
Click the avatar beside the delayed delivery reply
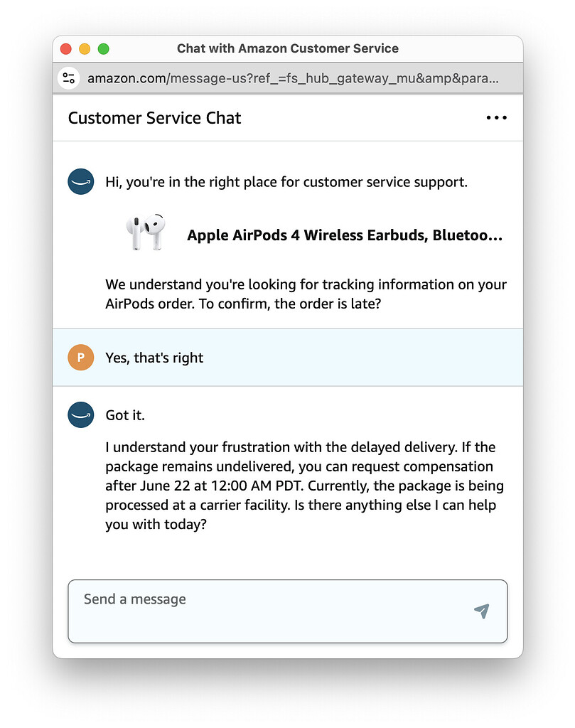tap(80, 415)
